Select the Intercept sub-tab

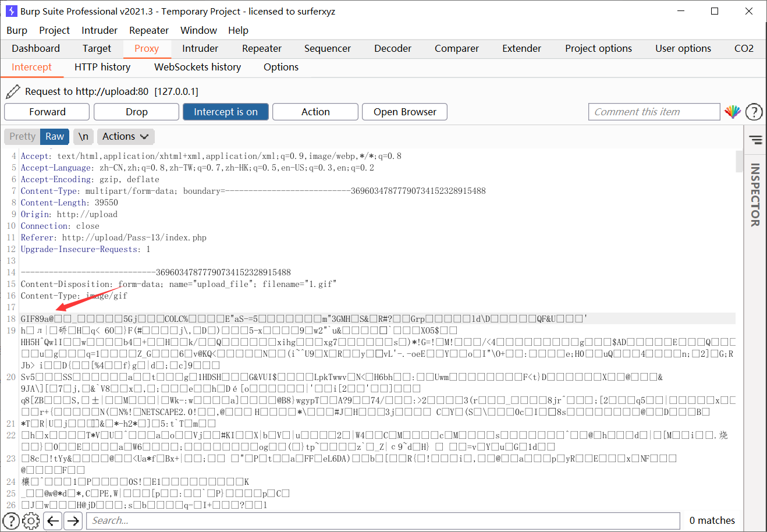point(31,67)
